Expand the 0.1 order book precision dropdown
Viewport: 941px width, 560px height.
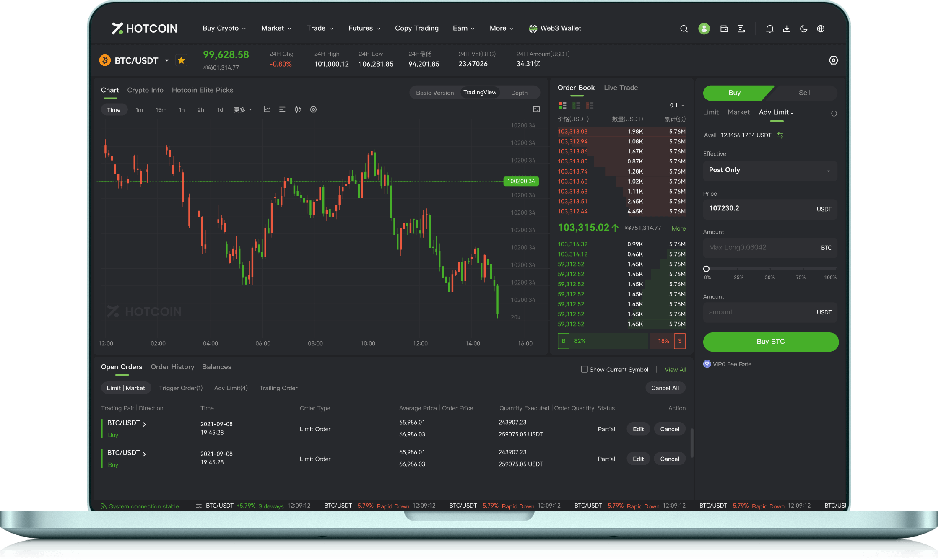(677, 105)
